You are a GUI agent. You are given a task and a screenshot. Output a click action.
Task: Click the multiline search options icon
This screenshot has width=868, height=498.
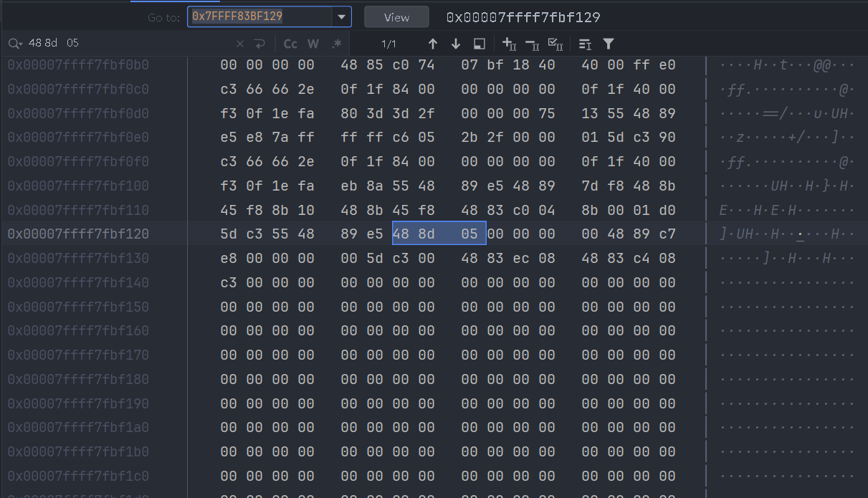585,44
